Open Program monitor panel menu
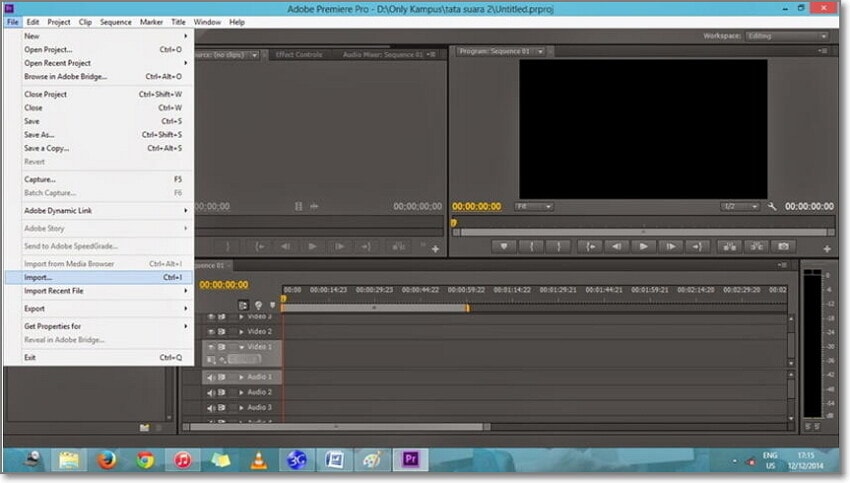Viewport: 850px width, 483px height. click(x=823, y=51)
